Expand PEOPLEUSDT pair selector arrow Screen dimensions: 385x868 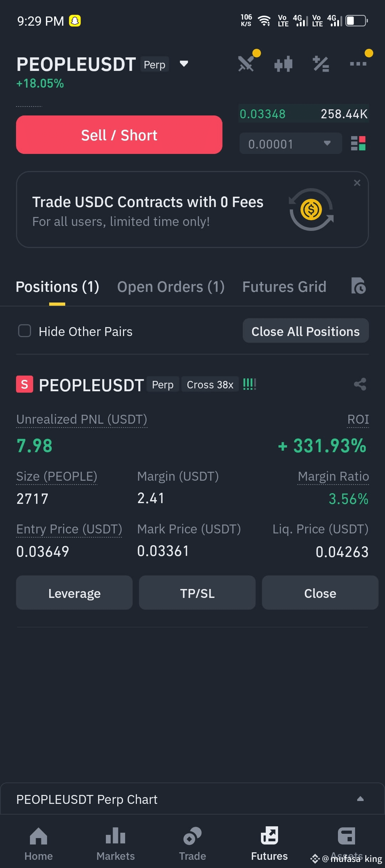[184, 64]
